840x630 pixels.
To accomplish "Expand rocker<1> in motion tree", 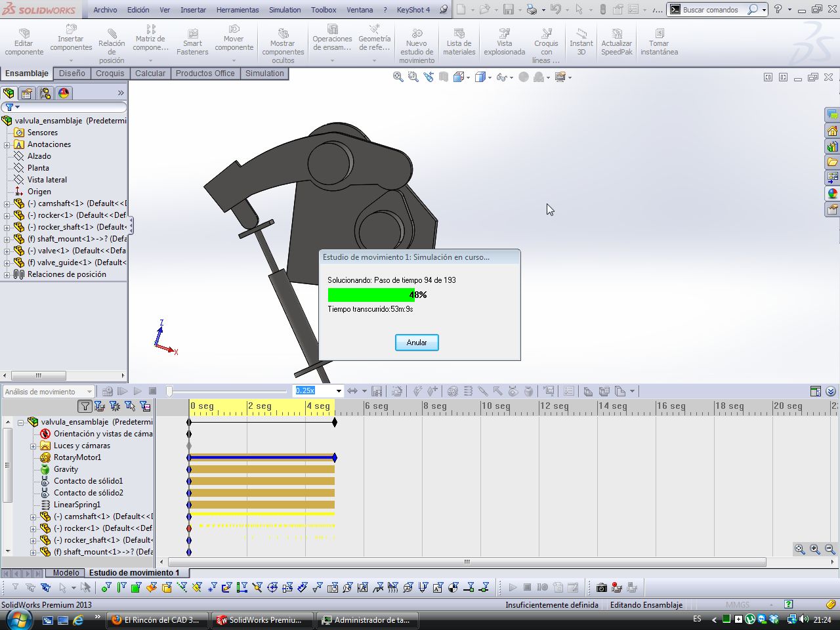I will point(33,528).
